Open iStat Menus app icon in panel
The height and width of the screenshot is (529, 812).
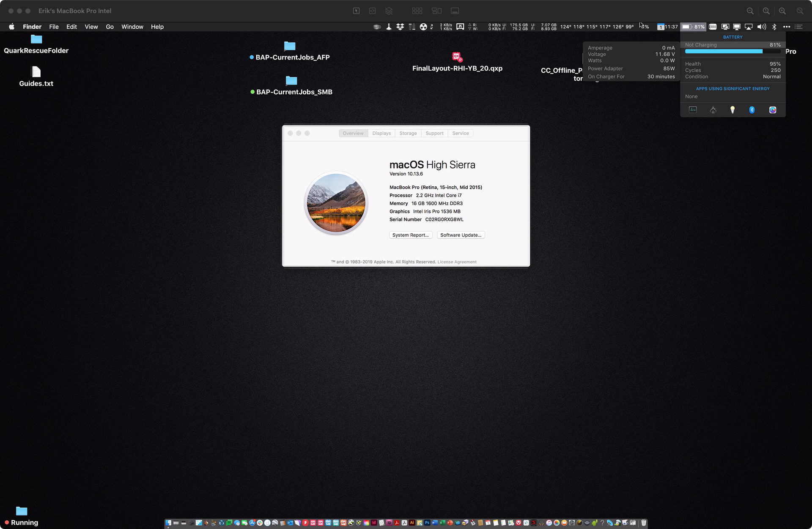pyautogui.click(x=773, y=110)
